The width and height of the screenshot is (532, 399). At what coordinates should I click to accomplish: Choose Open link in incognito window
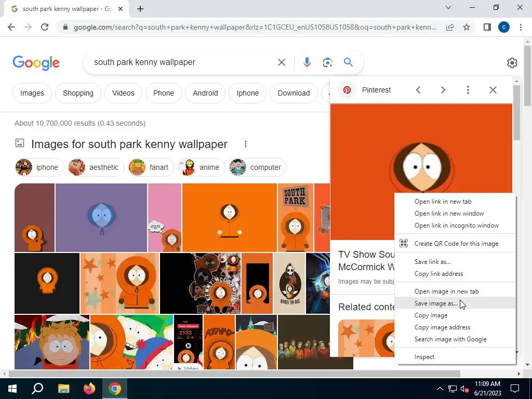(455, 225)
